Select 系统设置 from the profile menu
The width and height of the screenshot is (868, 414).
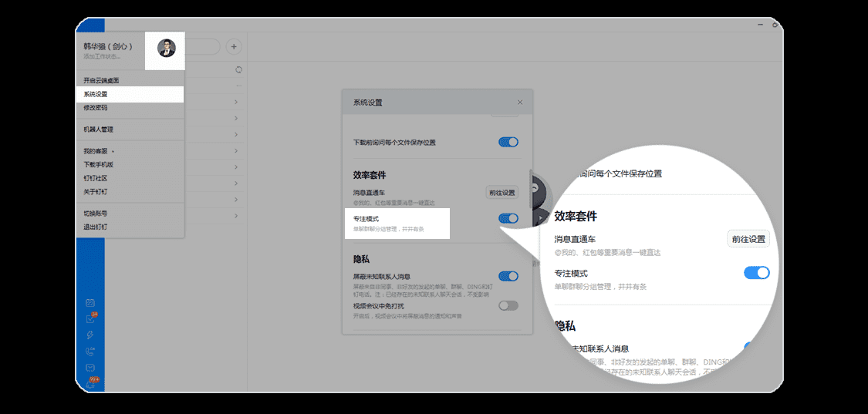[96, 94]
